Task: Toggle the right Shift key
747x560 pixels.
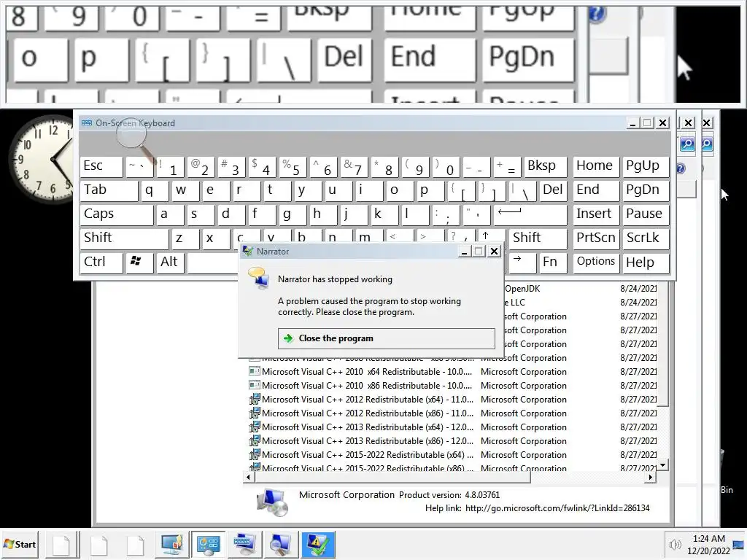Action: 538,238
